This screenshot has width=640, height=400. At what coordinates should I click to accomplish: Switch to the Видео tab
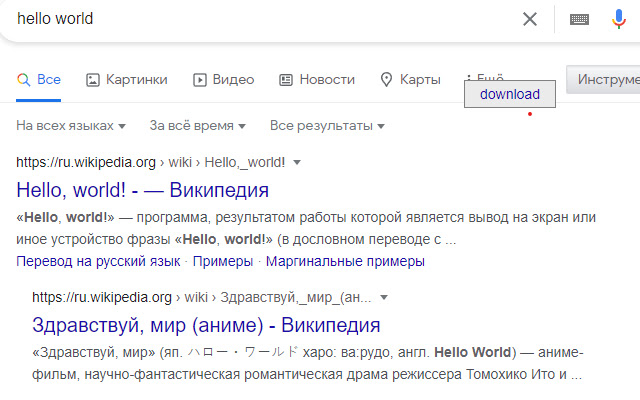click(x=223, y=80)
